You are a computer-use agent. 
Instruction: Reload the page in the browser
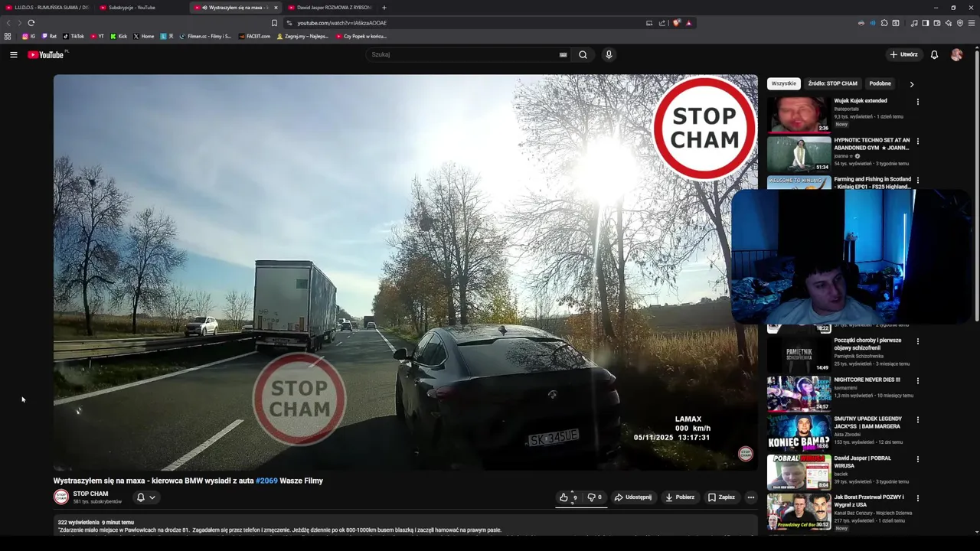31,23
